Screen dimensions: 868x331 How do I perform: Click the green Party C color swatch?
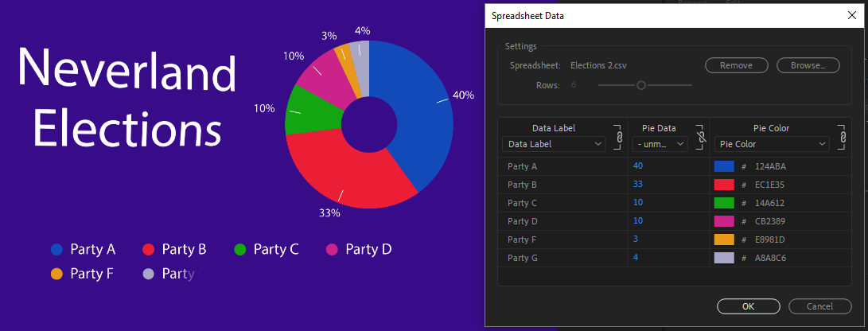[x=724, y=203]
